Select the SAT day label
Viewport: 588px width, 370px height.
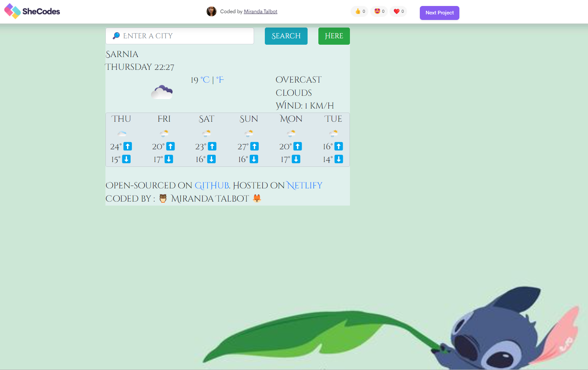pyautogui.click(x=207, y=119)
